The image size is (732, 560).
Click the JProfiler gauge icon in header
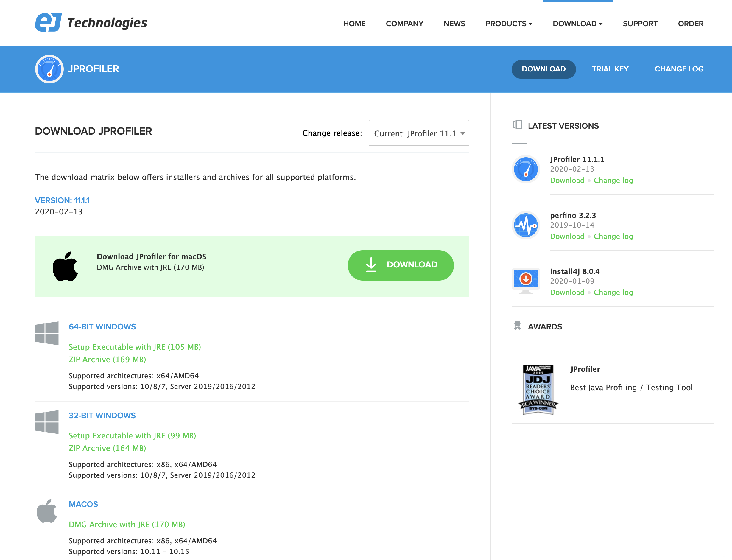click(x=49, y=69)
